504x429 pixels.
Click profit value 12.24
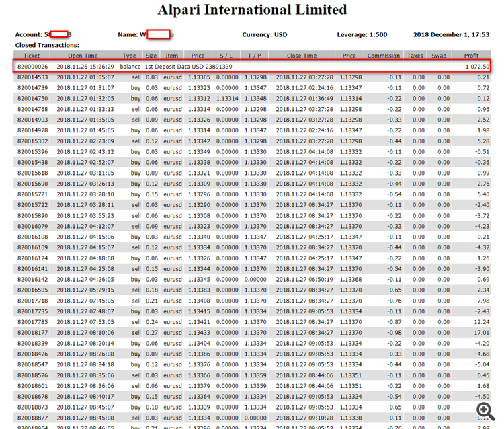482,321
